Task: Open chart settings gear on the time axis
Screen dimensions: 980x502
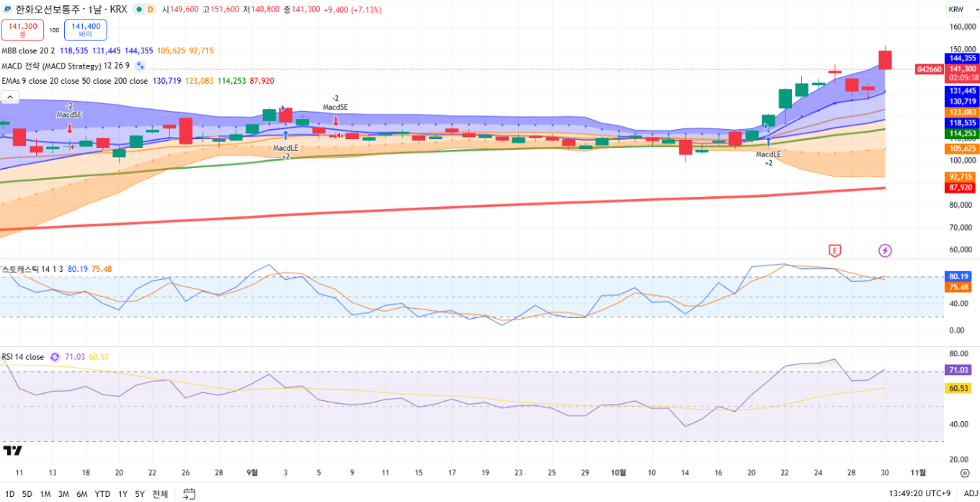Action: click(965, 472)
